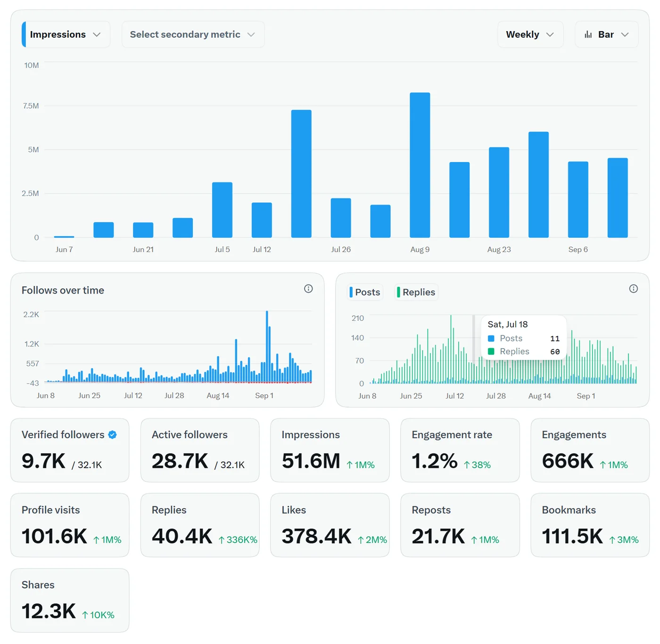The width and height of the screenshot is (660, 644).
Task: Click the Jul 12 impressions bar
Action: pos(262,220)
